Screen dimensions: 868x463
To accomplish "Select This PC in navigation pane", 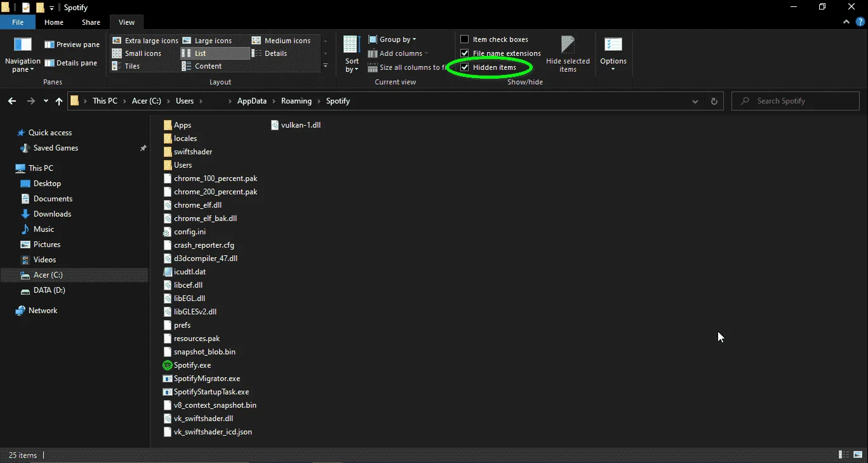I will (41, 168).
